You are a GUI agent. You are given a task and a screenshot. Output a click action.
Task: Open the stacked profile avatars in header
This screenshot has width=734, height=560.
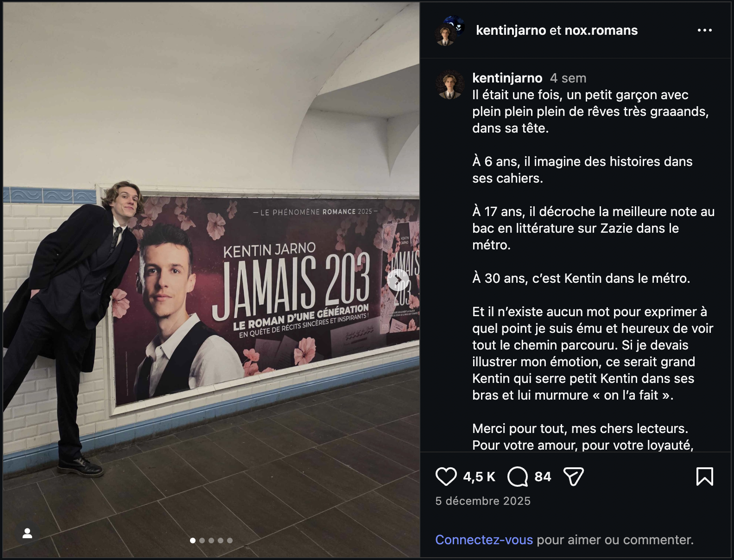pyautogui.click(x=449, y=31)
